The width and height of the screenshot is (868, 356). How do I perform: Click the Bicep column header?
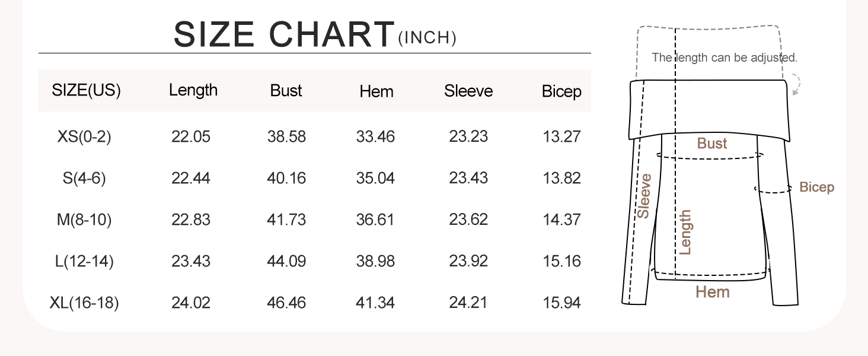click(x=561, y=91)
